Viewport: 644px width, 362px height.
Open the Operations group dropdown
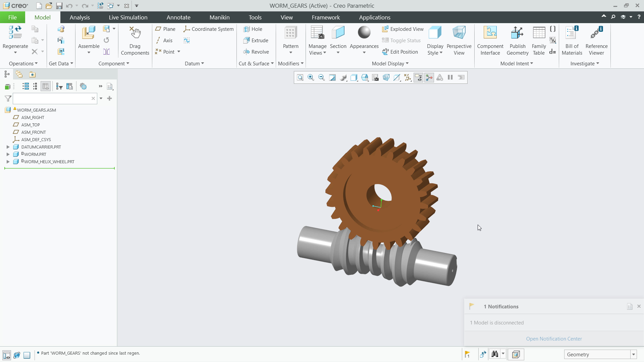coord(23,64)
